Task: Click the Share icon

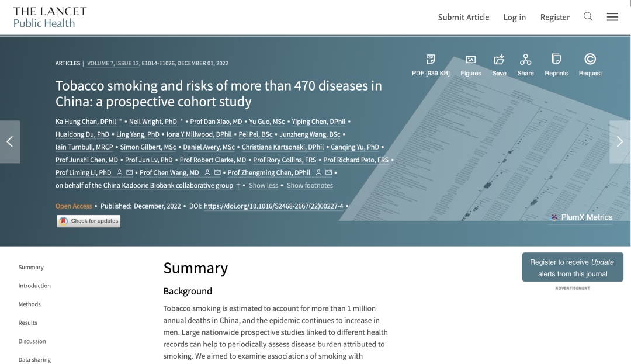Action: (x=525, y=60)
